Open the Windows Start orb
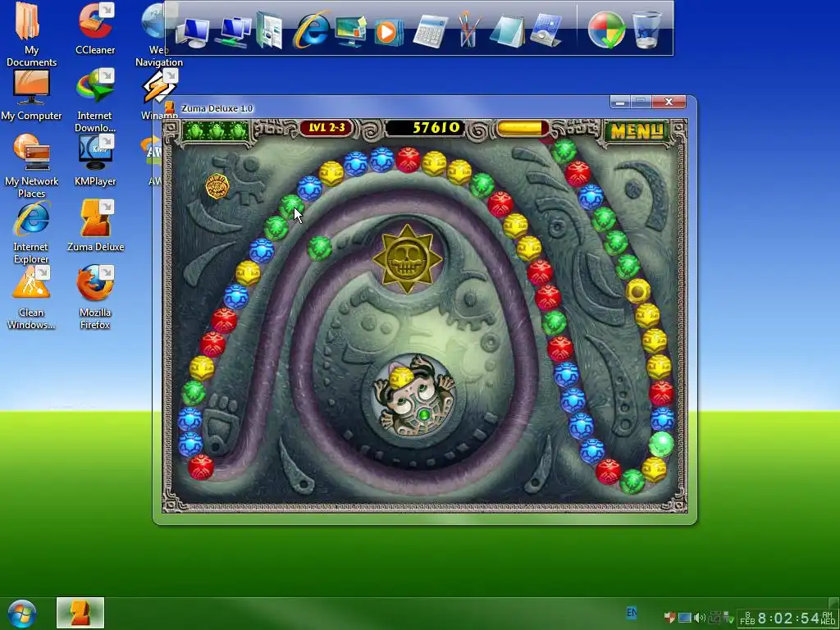 (x=22, y=614)
